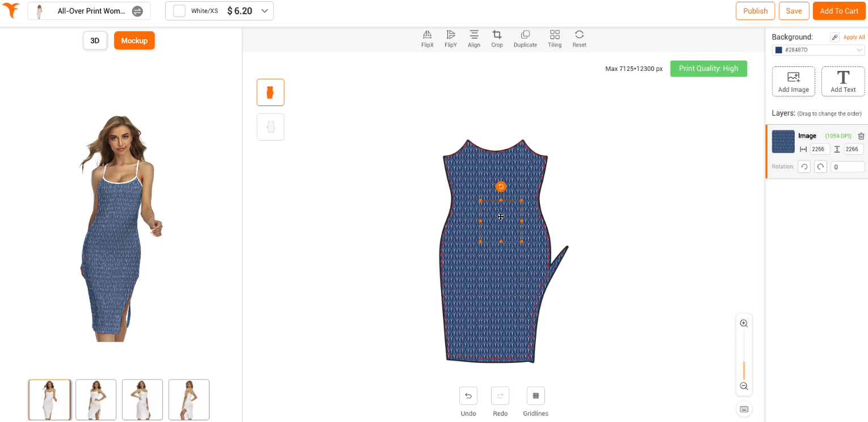Screen dimensions: 868x422
Task: Select the front panel orange dress tab
Action: point(270,92)
